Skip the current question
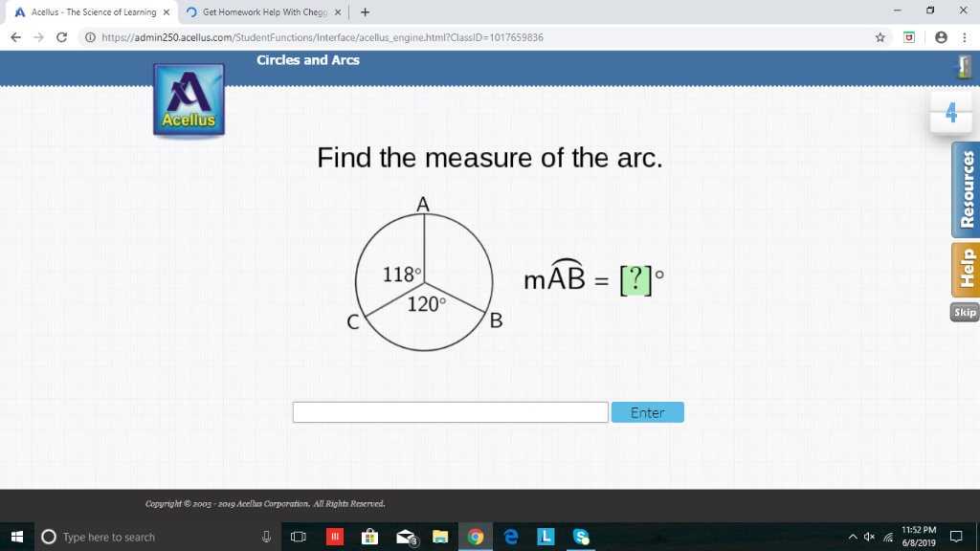Viewport: 980px width, 551px height. [964, 312]
